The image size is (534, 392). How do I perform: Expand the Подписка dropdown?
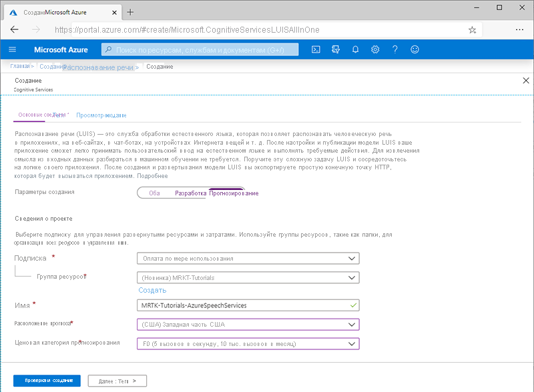point(248,259)
